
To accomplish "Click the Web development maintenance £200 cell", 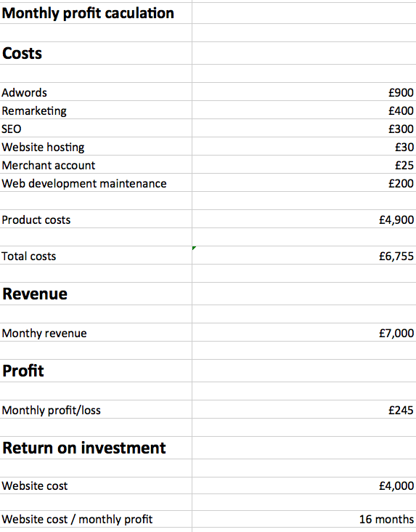I will point(304,183).
